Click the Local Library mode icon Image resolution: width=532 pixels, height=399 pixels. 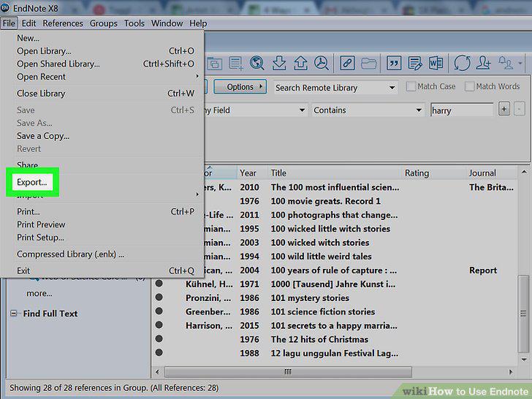(214, 63)
